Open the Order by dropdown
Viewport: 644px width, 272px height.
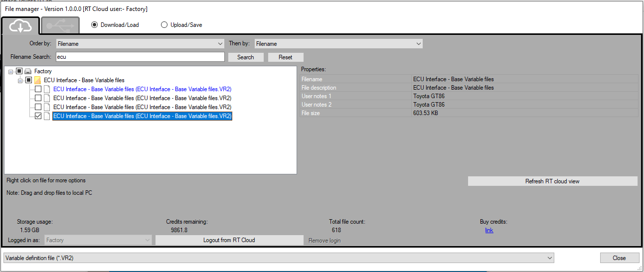pyautogui.click(x=140, y=44)
